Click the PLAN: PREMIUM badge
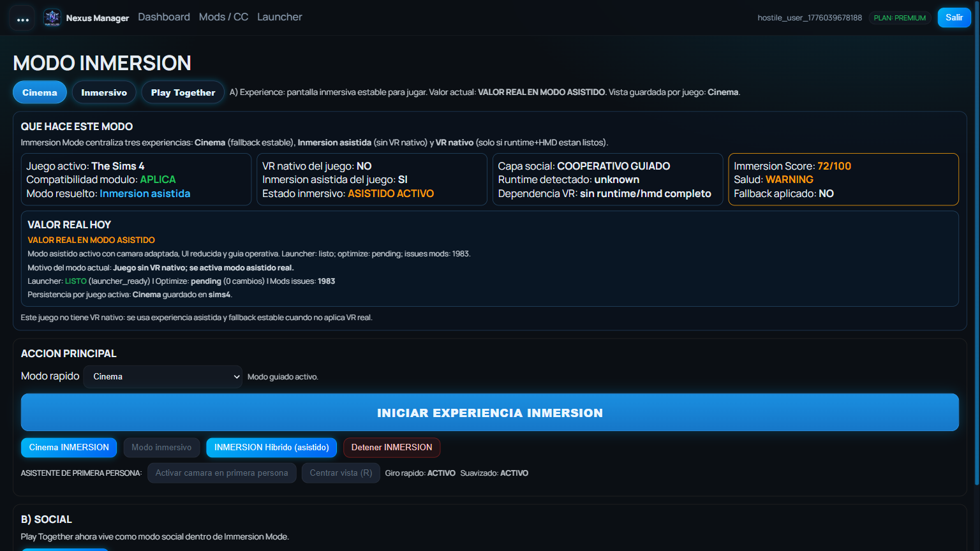The height and width of the screenshot is (551, 980). 900,18
